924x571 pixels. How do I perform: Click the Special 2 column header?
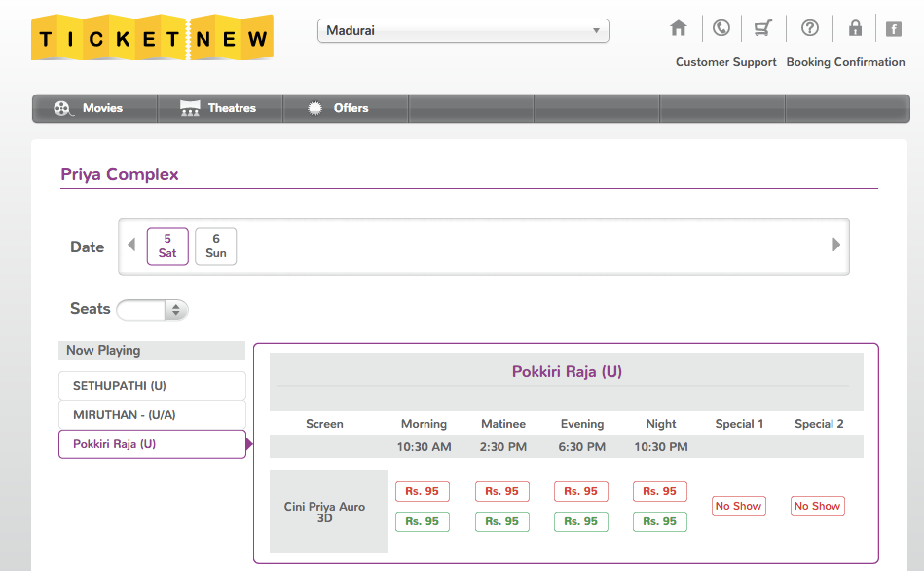coord(819,424)
